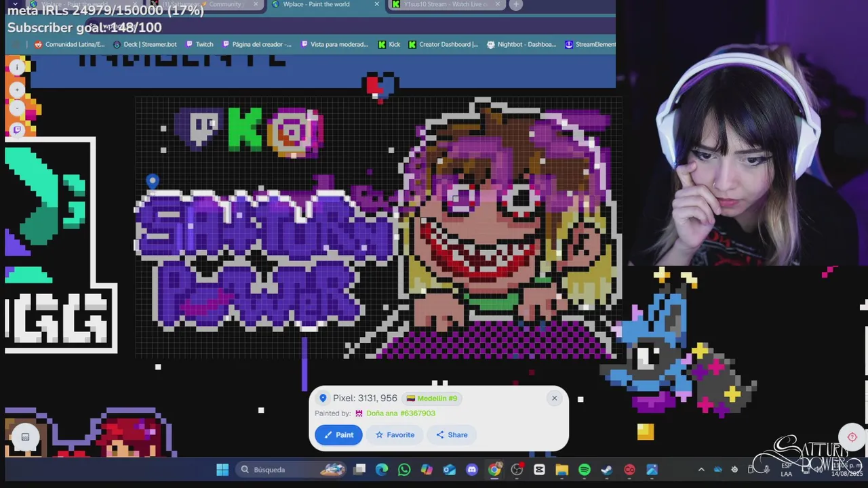
Task: Open Vista para moderadores bookmark
Action: point(334,44)
